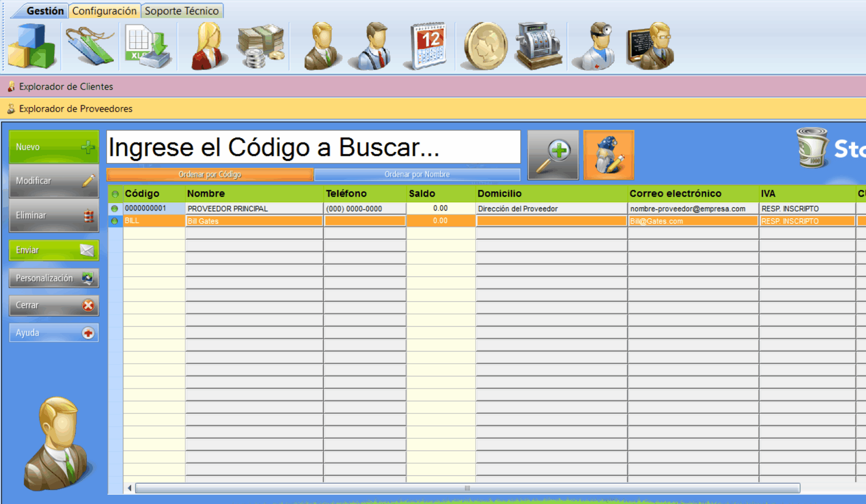Viewport: 866px width, 504px height.
Task: Click the green indicator on the BILL row
Action: click(114, 221)
